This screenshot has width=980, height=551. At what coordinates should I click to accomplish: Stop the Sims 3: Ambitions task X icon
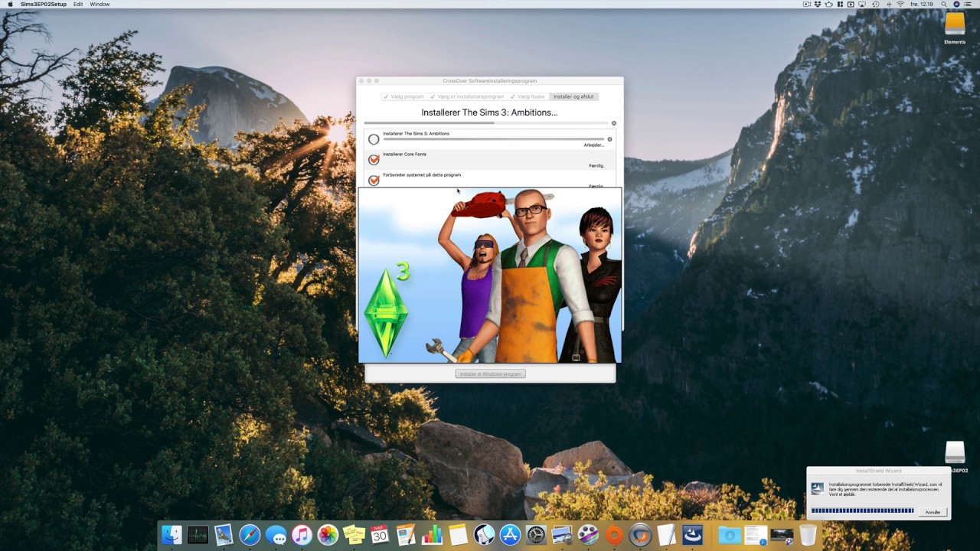click(609, 139)
